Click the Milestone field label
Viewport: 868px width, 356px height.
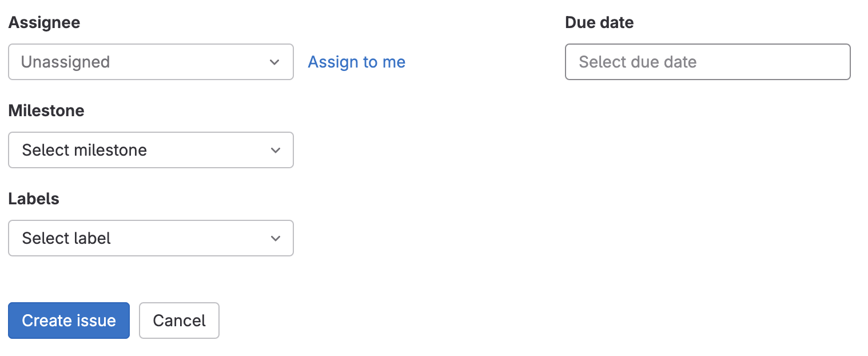[x=46, y=111]
